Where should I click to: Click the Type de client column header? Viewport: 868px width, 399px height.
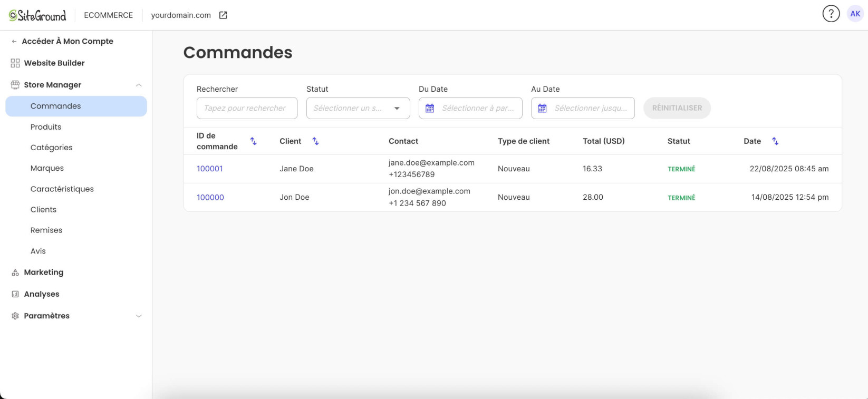click(x=524, y=141)
